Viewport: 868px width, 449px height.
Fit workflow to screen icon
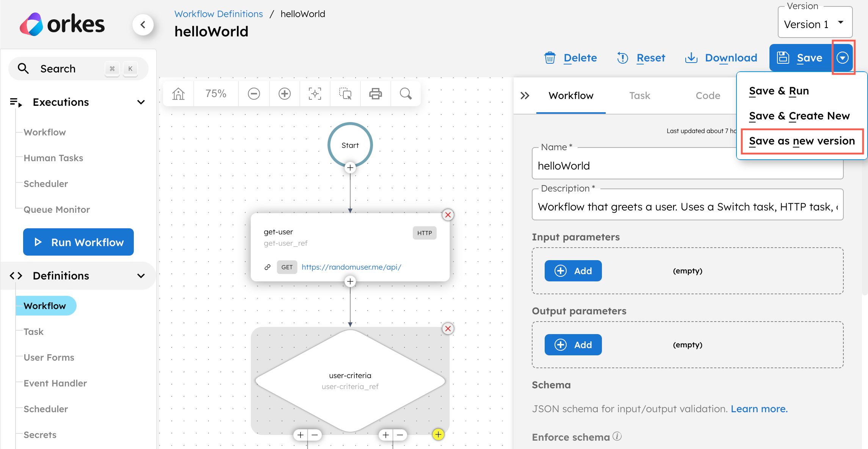point(315,93)
